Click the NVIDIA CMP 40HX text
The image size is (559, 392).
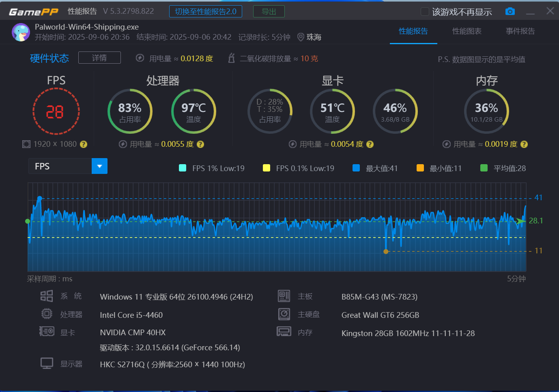coord(133,332)
